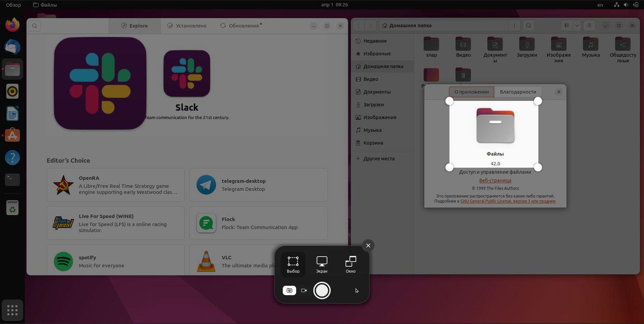Open Ubuntu Software from the dock
The width and height of the screenshot is (644, 324).
[x=12, y=136]
